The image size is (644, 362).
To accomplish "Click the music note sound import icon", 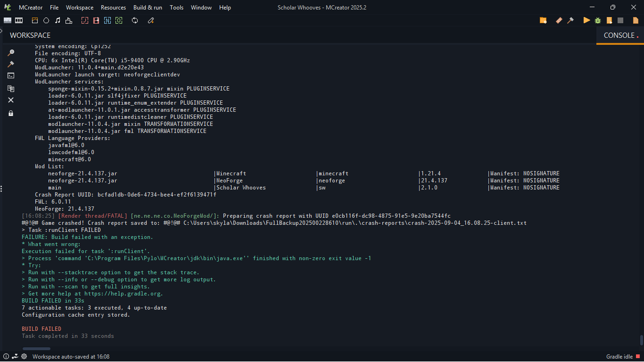I will [57, 21].
